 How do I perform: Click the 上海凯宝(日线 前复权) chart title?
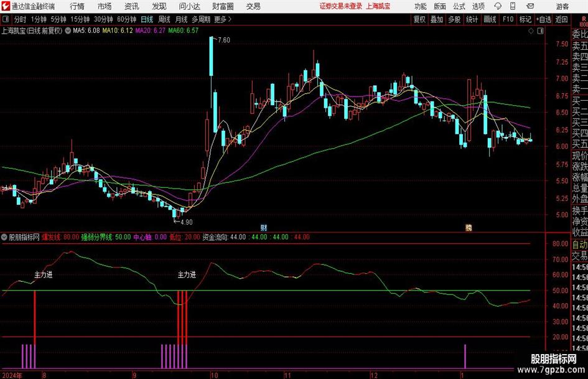pyautogui.click(x=32, y=30)
